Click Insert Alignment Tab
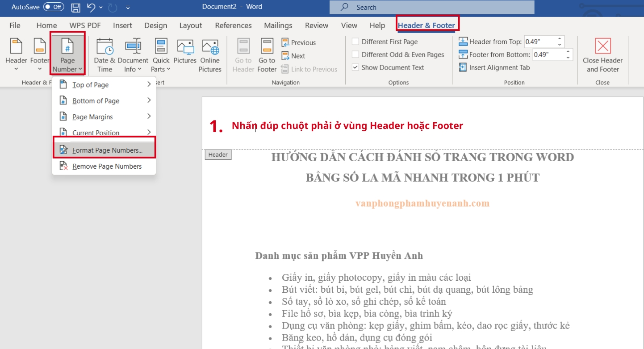Screen dimensions: 644x349 click(x=494, y=67)
